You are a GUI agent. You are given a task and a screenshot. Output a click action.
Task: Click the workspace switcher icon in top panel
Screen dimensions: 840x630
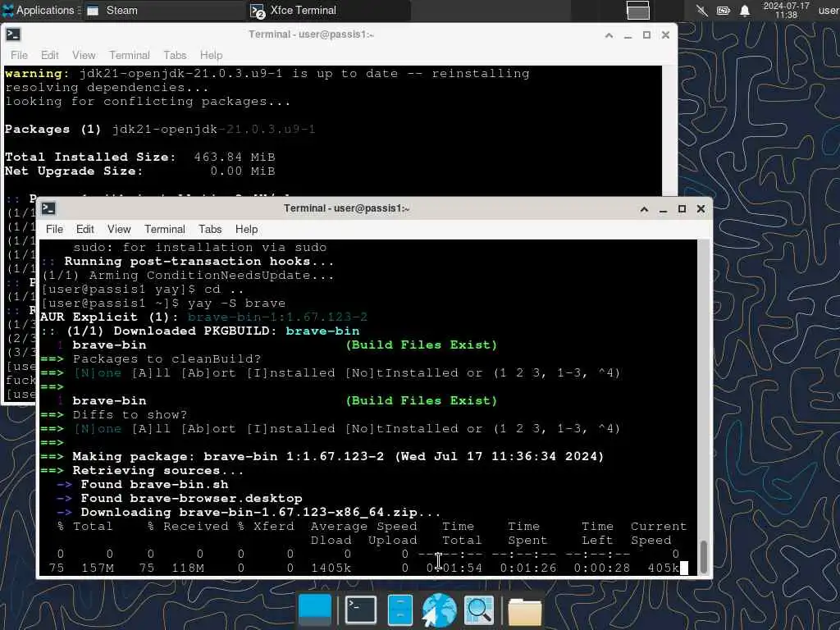637,10
